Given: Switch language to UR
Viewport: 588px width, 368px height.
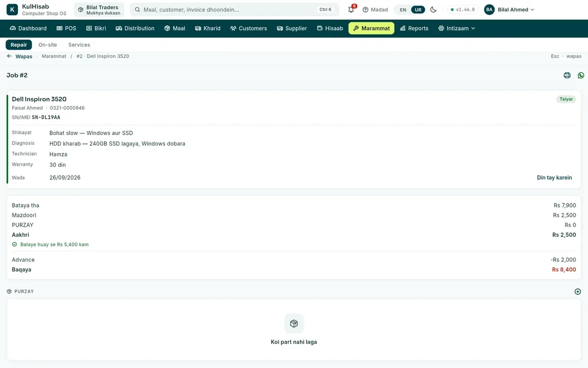Looking at the screenshot, I should click(x=418, y=10).
